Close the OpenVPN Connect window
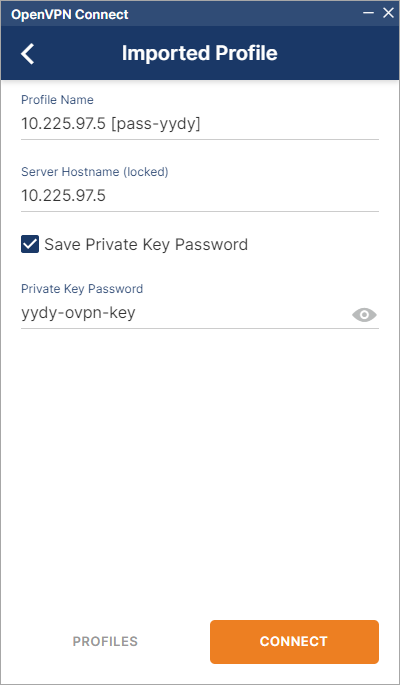400x685 pixels. click(x=388, y=13)
